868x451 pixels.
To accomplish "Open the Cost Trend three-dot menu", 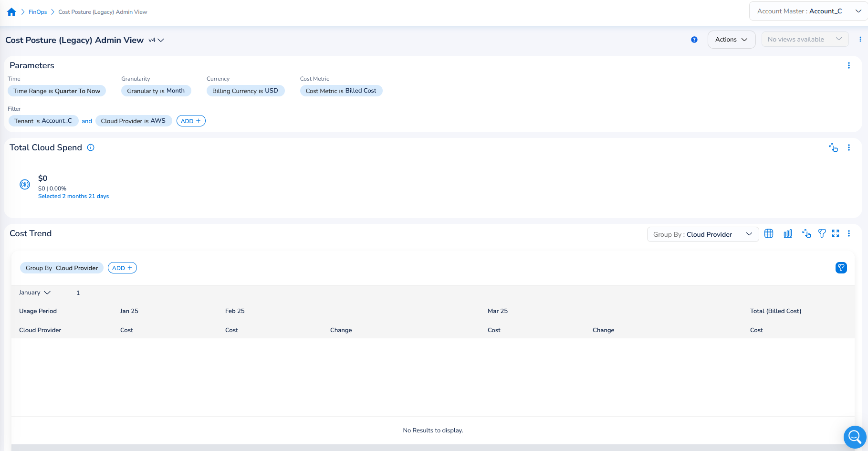I will [x=849, y=233].
